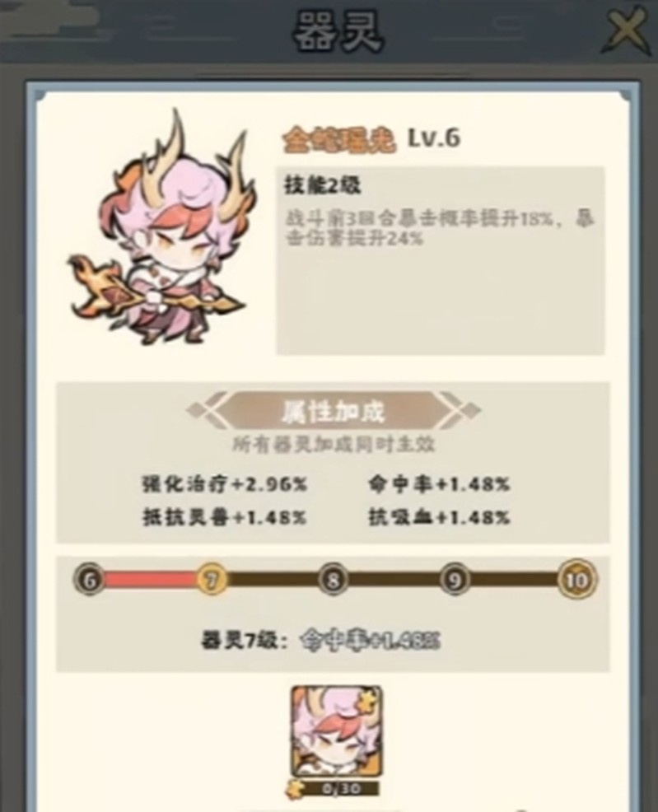Click the 命中率+1.48% attribute
The image size is (658, 812).
pos(439,485)
